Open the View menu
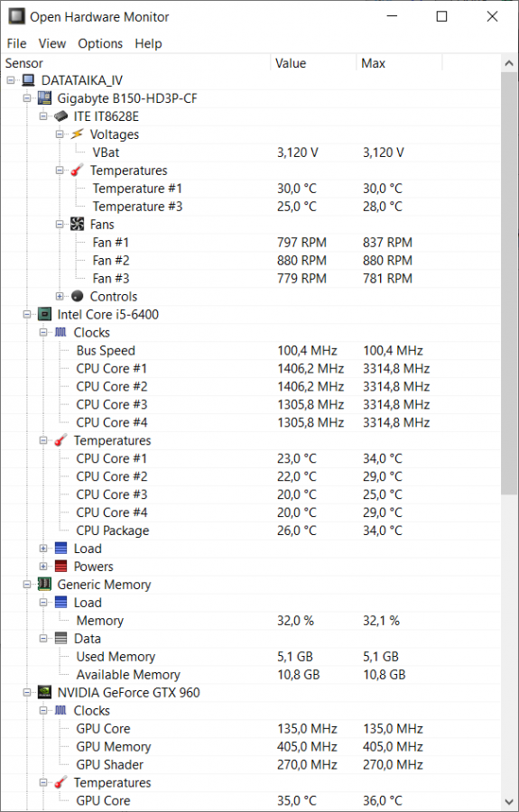519x812 pixels. 52,43
